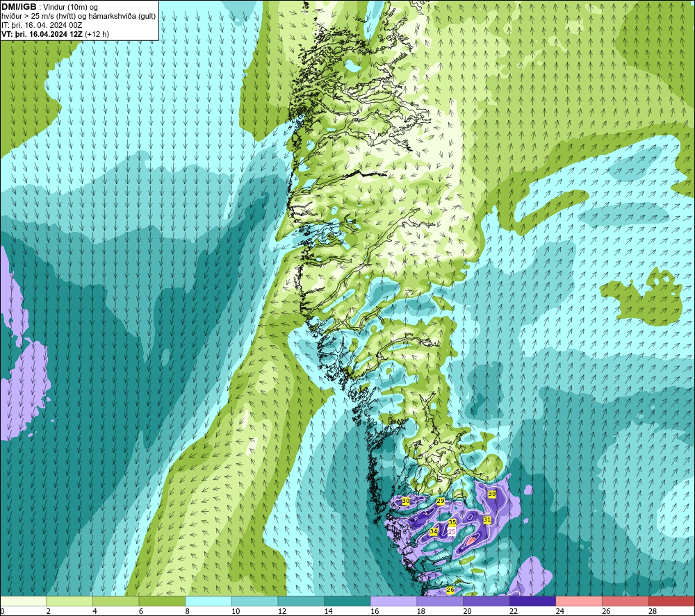The width and height of the screenshot is (695, 616).
Task: Pick the dark indigo 22–24 m/s legend swatch
Action: 532,601
